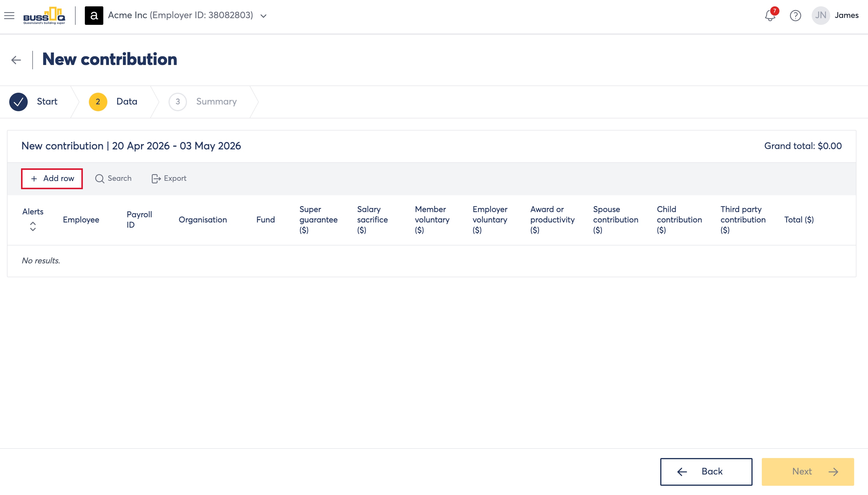Click the contribution period date heading

[x=131, y=146]
